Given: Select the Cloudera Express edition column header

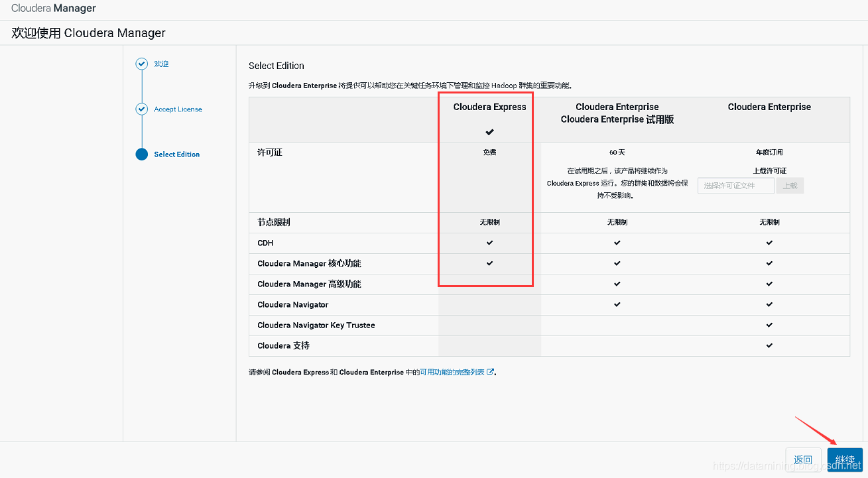Looking at the screenshot, I should coord(489,107).
